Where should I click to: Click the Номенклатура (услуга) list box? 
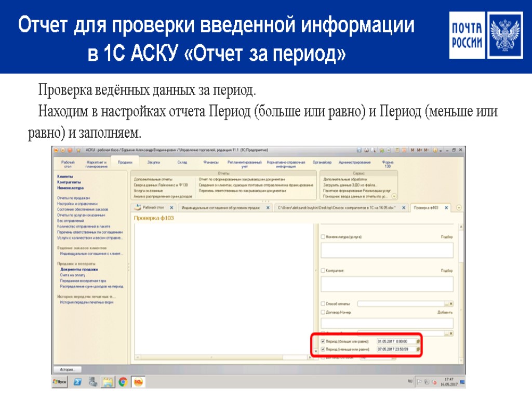(387, 250)
